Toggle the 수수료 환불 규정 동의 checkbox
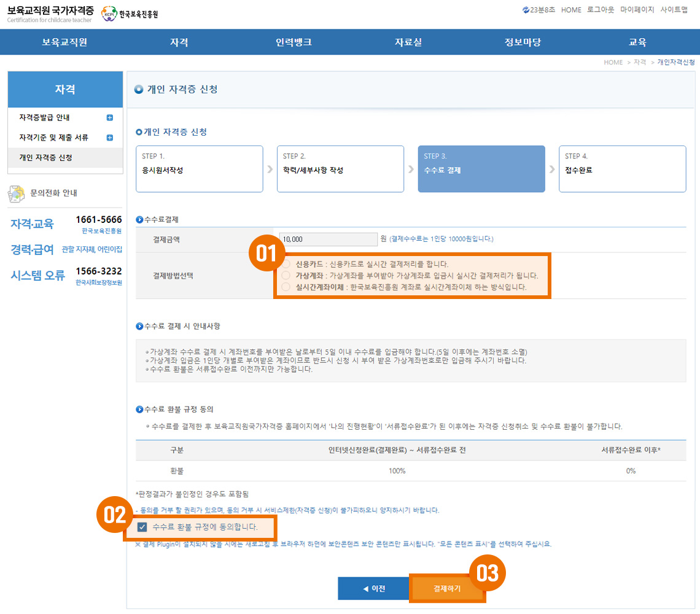This screenshot has height=614, width=700. pyautogui.click(x=142, y=527)
